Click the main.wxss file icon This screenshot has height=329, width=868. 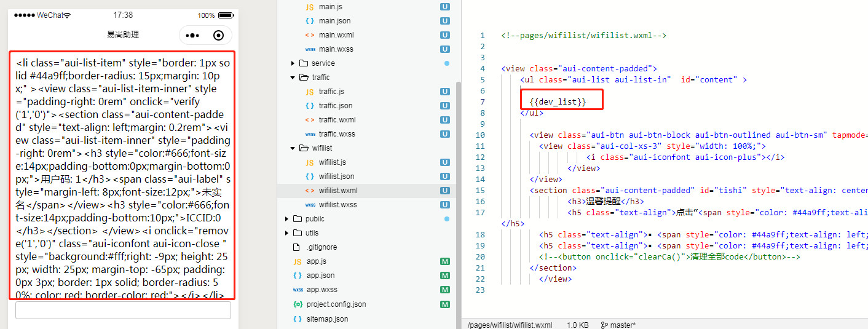point(310,49)
